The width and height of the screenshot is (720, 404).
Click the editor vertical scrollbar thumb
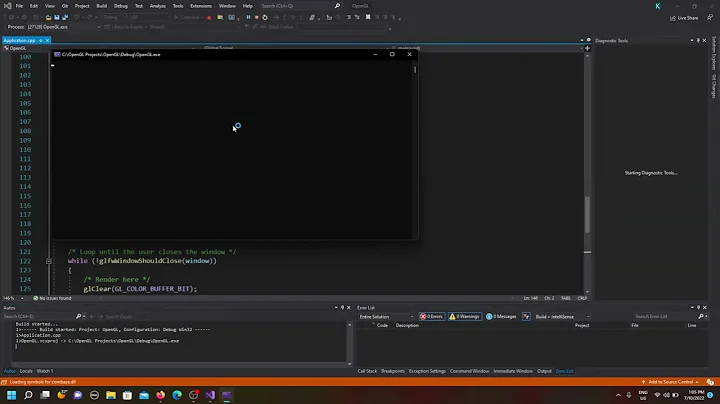click(587, 215)
